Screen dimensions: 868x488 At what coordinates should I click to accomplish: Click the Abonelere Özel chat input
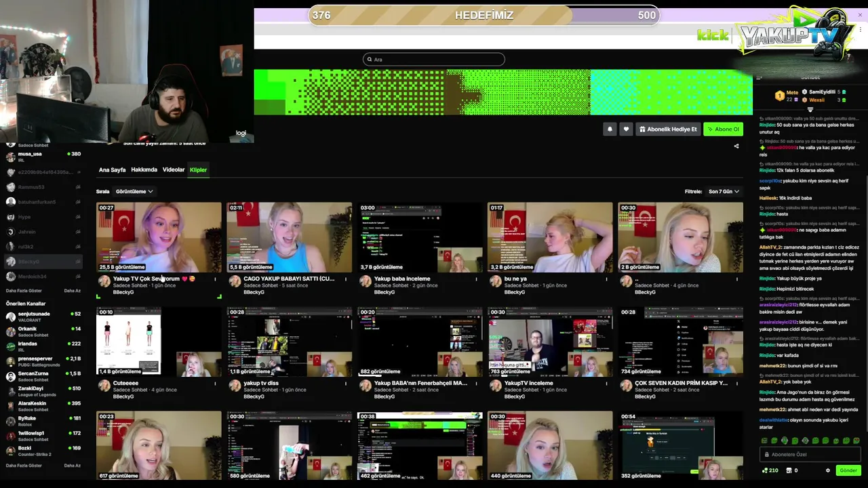point(810,455)
